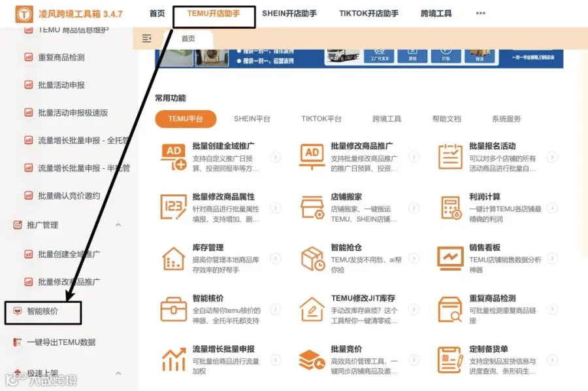Click the 智能抢仓 box with clock icon
The image size is (588, 391).
click(313, 258)
